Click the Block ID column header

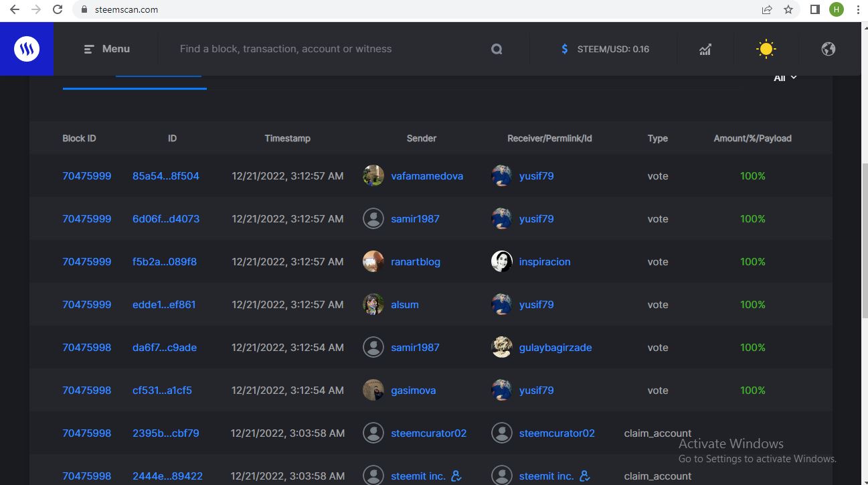click(x=79, y=139)
